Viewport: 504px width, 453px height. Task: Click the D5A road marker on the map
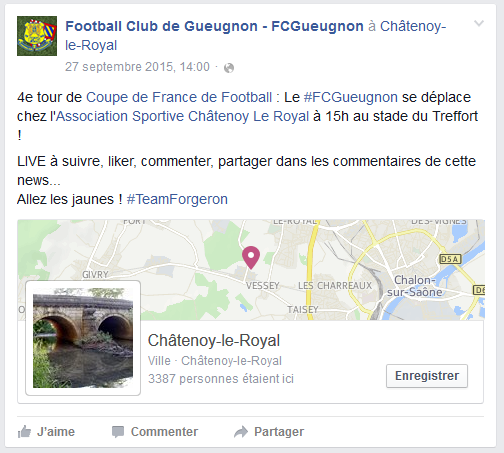coord(450,259)
